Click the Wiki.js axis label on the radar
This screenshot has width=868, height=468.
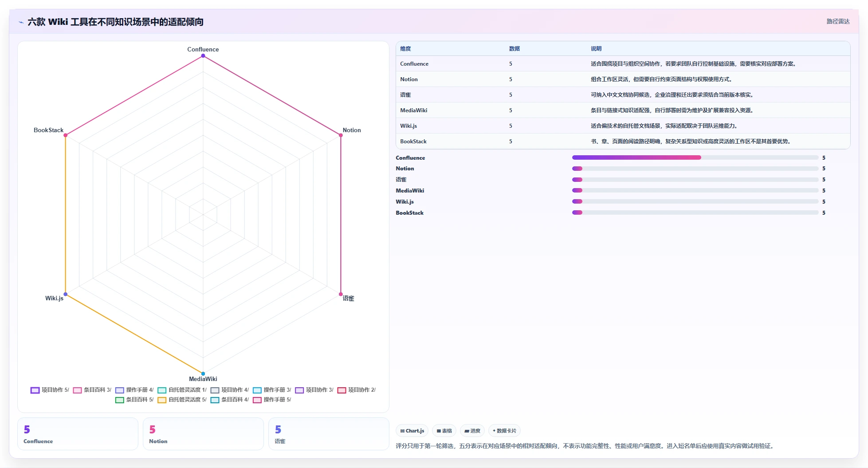point(54,298)
